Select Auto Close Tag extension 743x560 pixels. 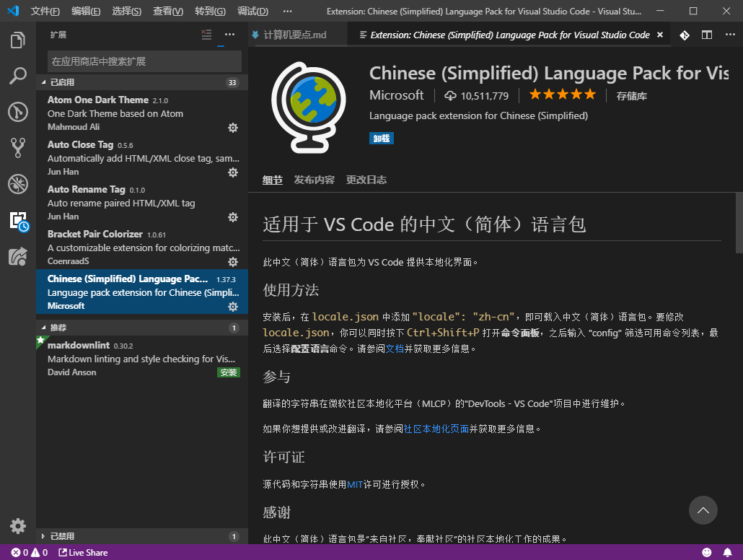tap(142, 158)
